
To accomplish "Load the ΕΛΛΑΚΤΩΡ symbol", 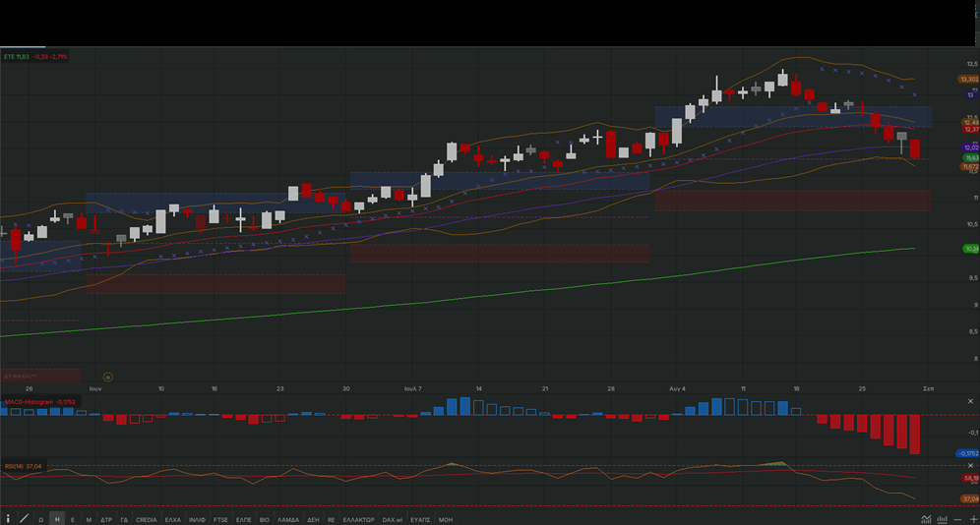I will point(359,519).
